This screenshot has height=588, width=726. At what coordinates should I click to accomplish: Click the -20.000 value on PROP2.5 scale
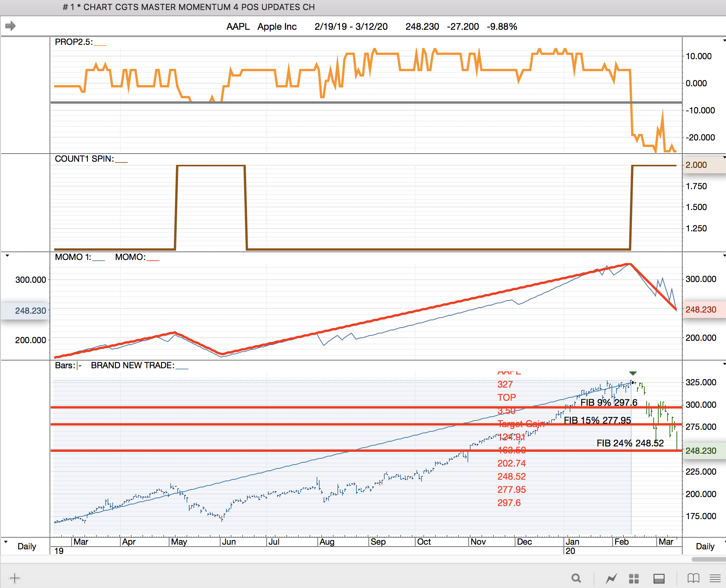pos(700,137)
